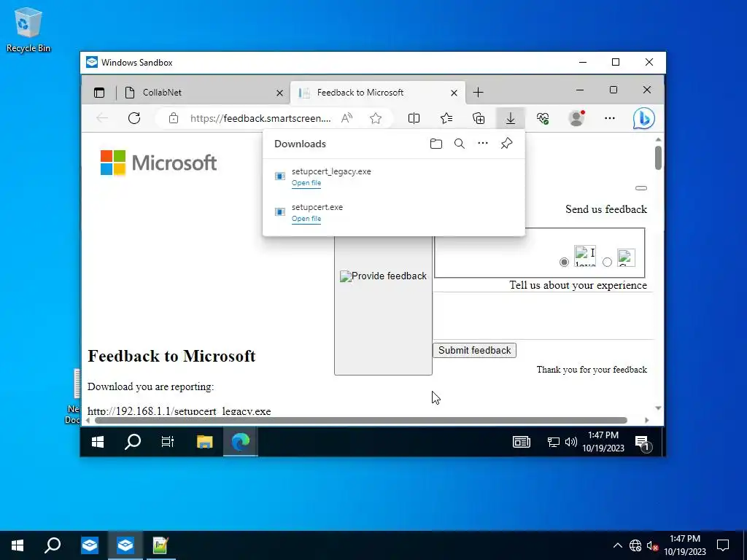747x560 pixels.
Task: Close the CollabNet tab
Action: click(x=279, y=93)
